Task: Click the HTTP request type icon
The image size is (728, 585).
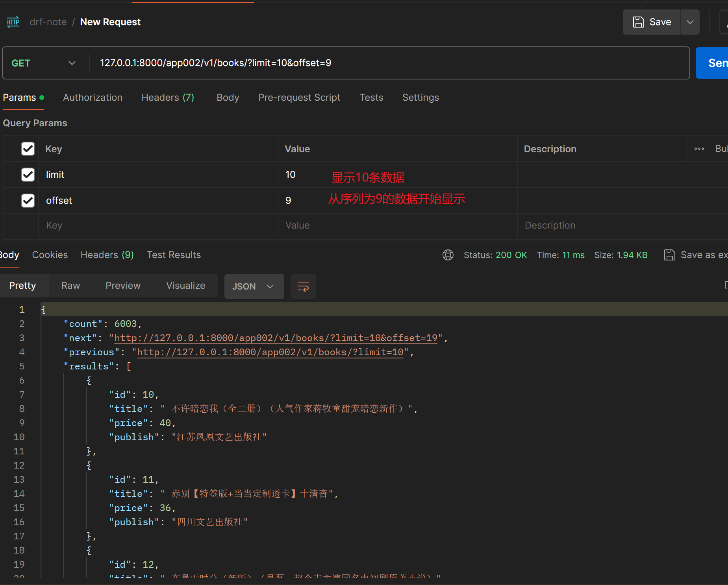Action: tap(13, 22)
